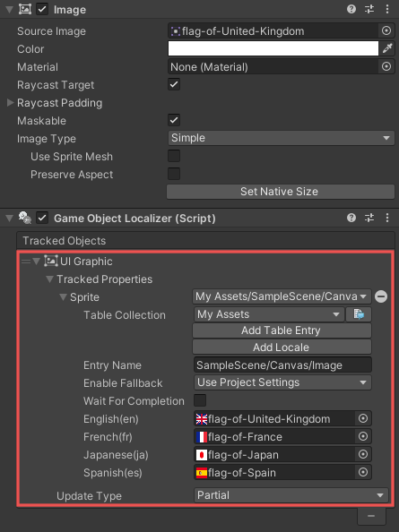399x532 pixels.
Task: Click the Wait For Completion label
Action: pyautogui.click(x=134, y=401)
